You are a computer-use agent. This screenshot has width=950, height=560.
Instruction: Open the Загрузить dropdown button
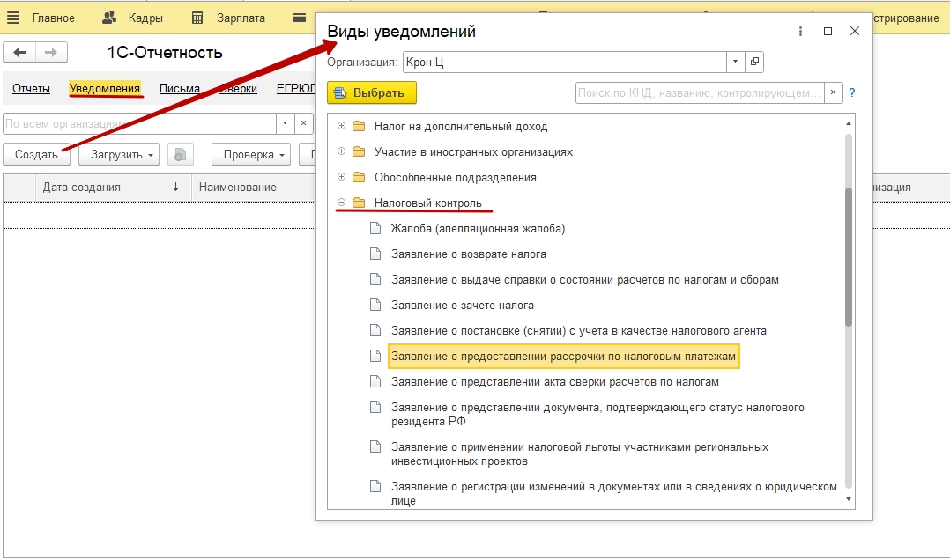click(x=119, y=154)
